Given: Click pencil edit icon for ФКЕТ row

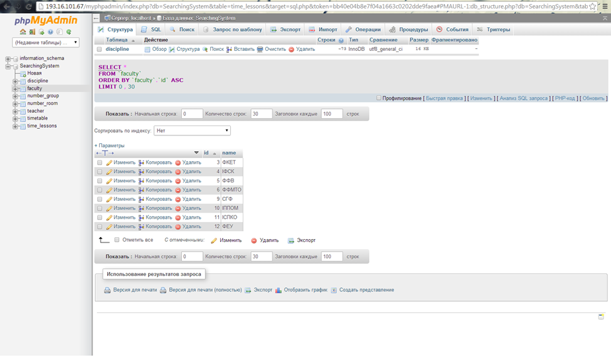Looking at the screenshot, I should [x=109, y=163].
